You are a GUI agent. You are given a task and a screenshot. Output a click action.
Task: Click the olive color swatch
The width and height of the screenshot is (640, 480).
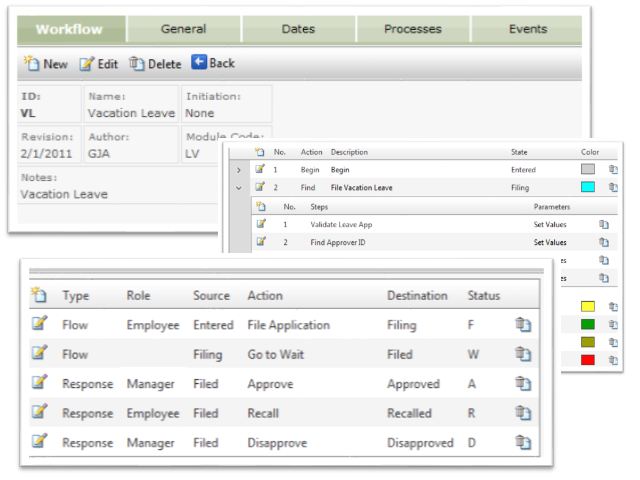click(588, 342)
